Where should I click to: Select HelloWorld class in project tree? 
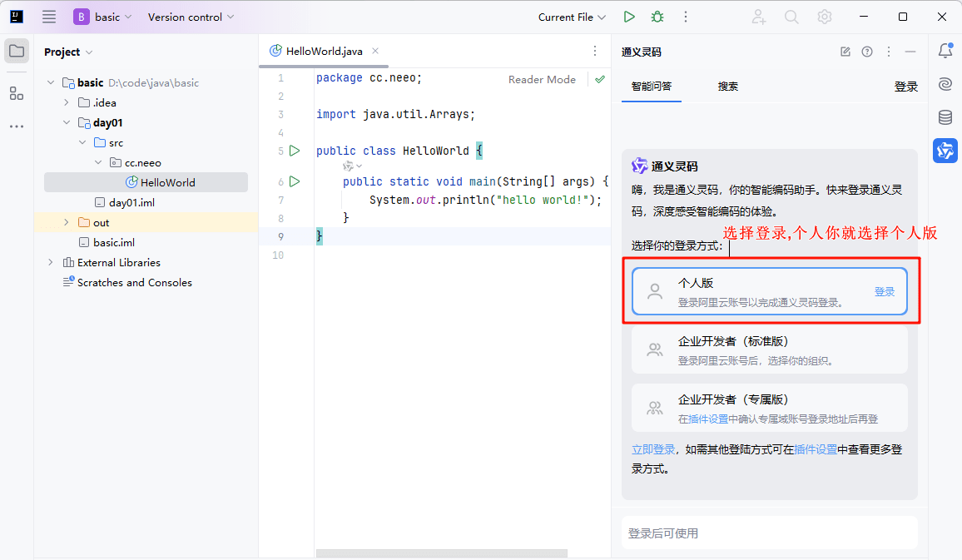point(146,182)
